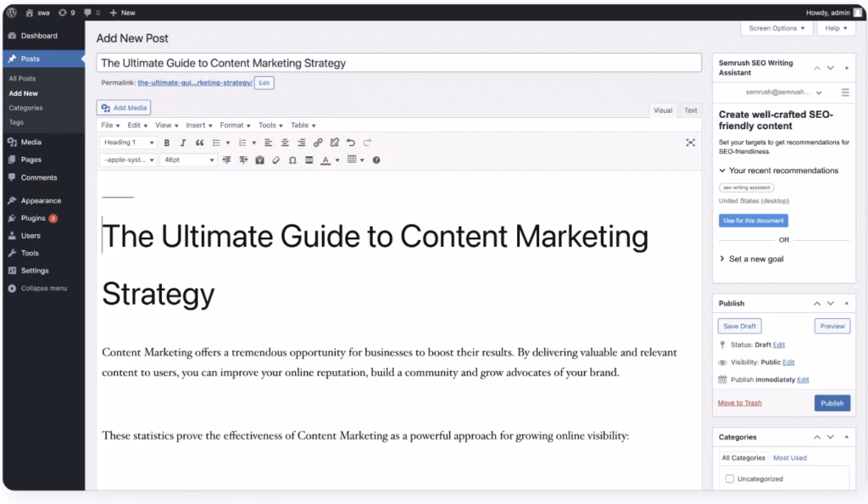
Task: Enable distraction-free fullscreen mode
Action: click(692, 143)
